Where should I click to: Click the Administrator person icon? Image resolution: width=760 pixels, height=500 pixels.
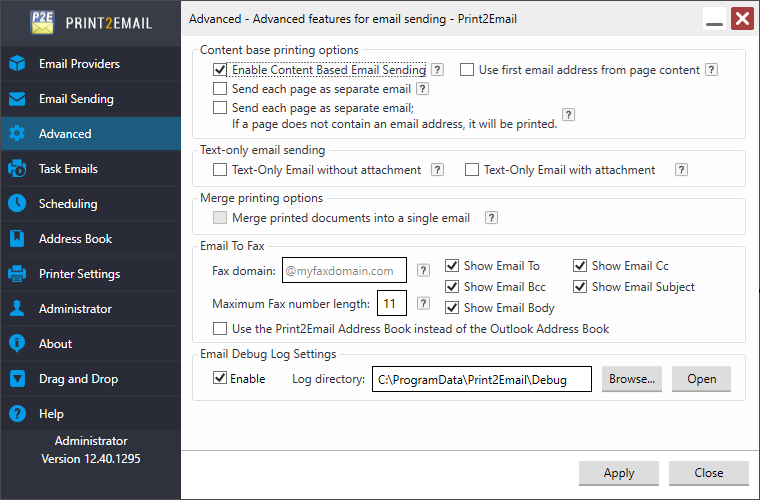[17, 309]
